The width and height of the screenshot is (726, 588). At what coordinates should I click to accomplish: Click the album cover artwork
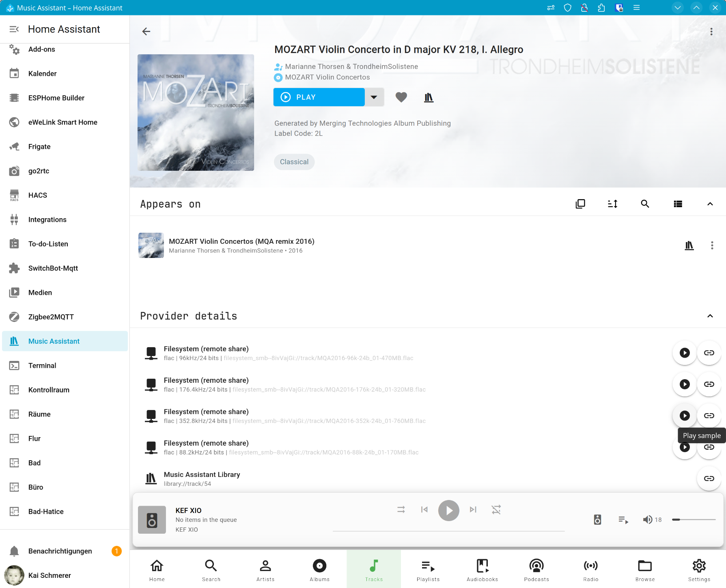[196, 112]
